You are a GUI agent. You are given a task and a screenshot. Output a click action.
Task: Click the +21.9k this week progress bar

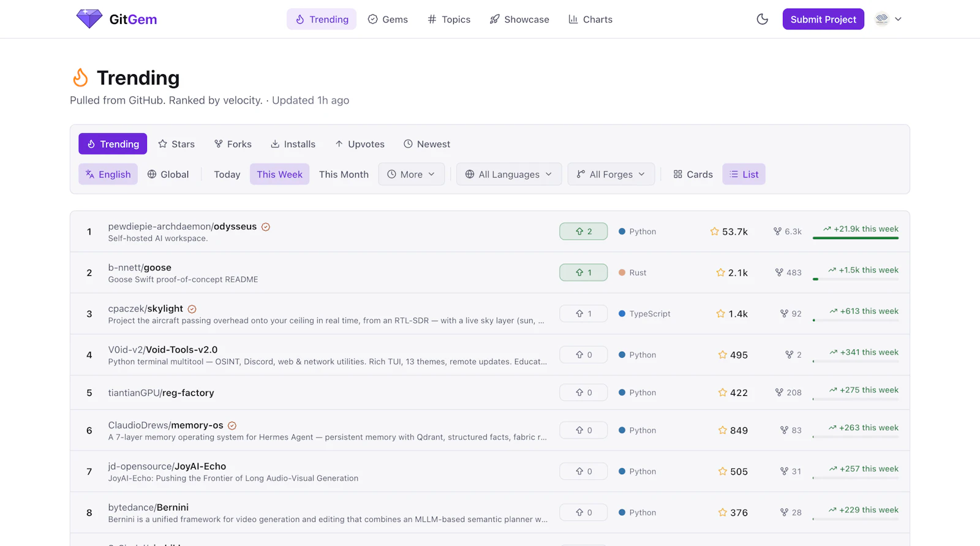click(856, 238)
